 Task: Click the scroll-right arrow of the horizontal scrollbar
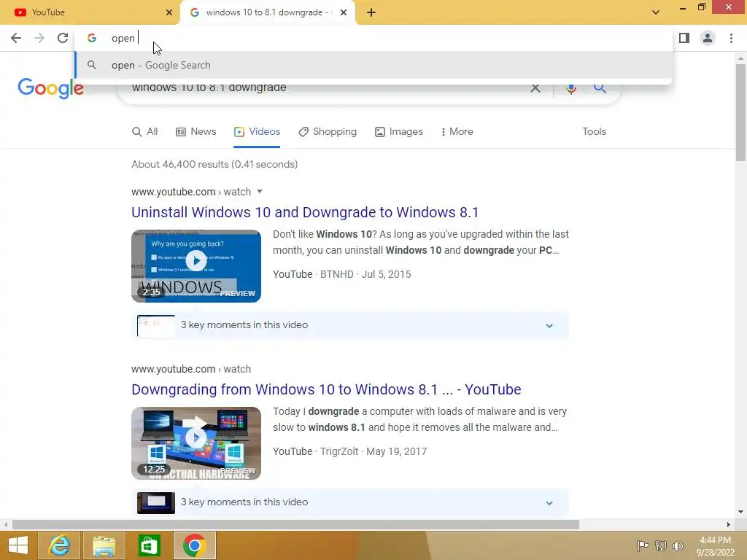coord(728,525)
